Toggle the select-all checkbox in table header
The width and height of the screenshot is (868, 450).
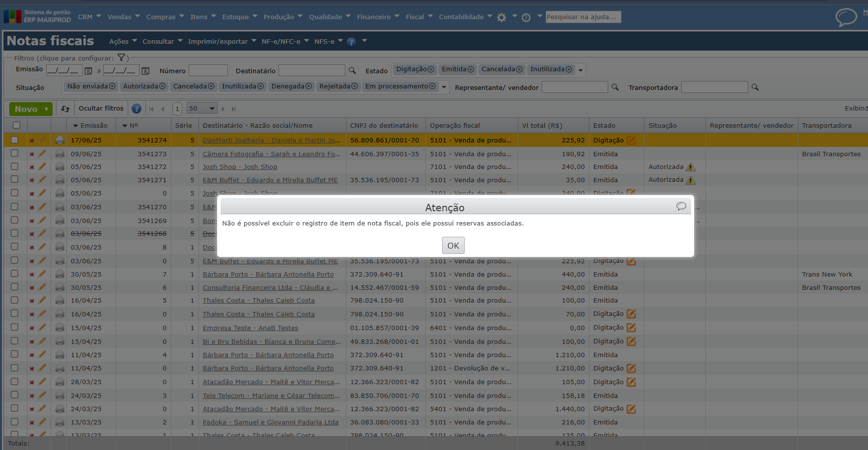click(16, 125)
